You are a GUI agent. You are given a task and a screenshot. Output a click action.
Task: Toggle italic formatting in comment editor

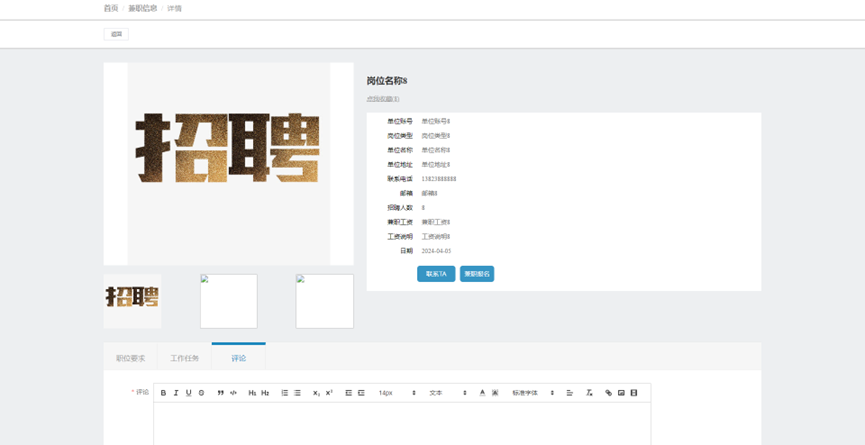click(176, 393)
